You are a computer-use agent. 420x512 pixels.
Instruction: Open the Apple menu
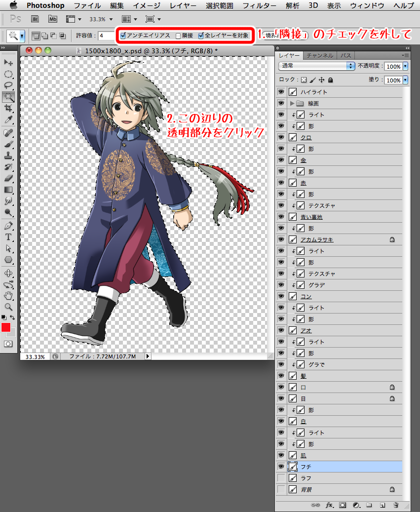13,5
